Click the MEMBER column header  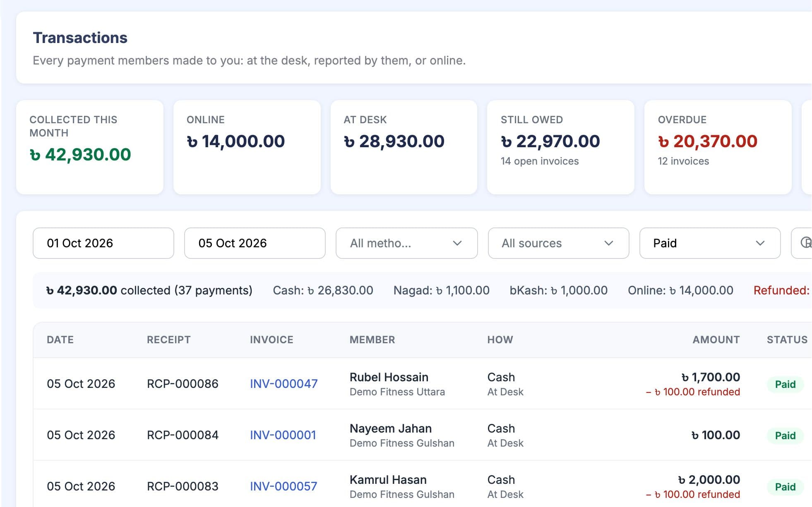pos(372,340)
